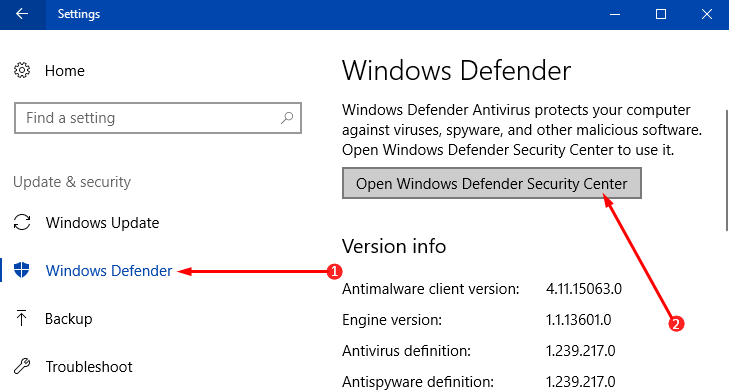Click the Windows Update sync icon
This screenshot has width=729, height=392.
point(22,222)
